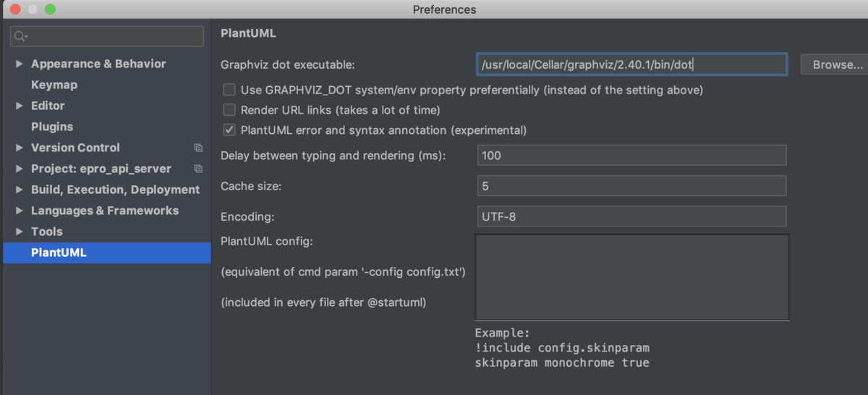Click the 'skinparam monochrome true' example text
The image size is (868, 395).
pyautogui.click(x=562, y=362)
